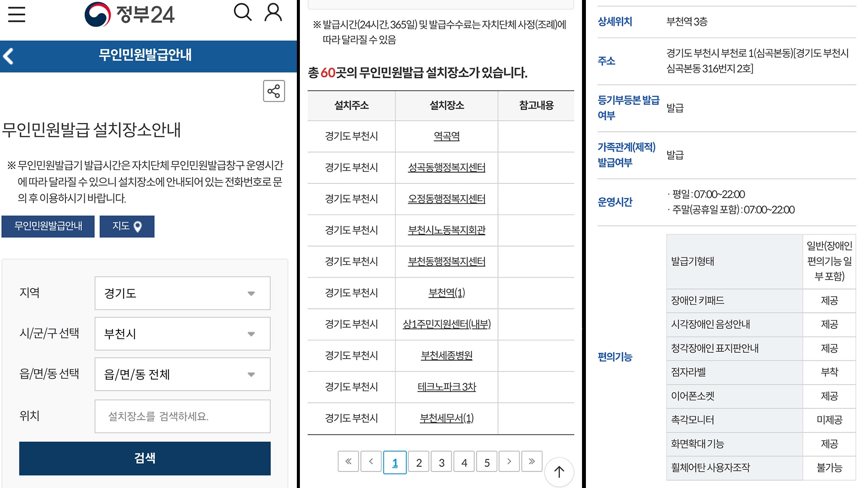868x488 pixels.
Task: Switch to the 지도 view
Action: click(127, 226)
